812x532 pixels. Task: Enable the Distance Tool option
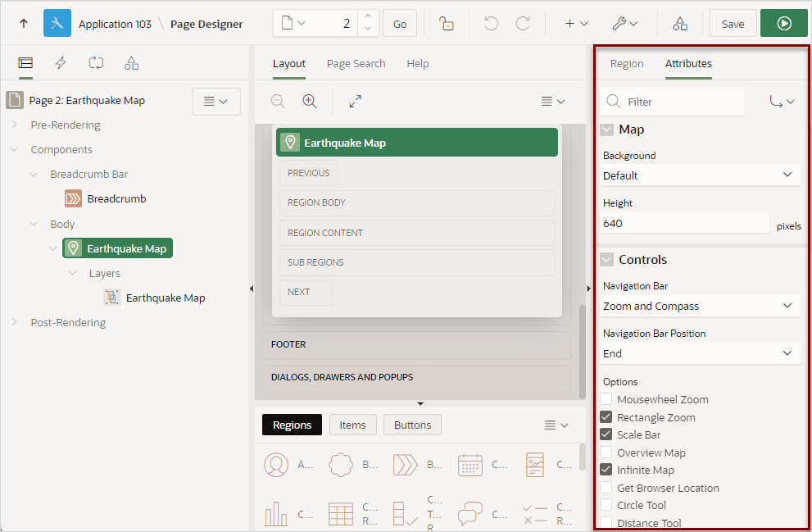click(606, 522)
